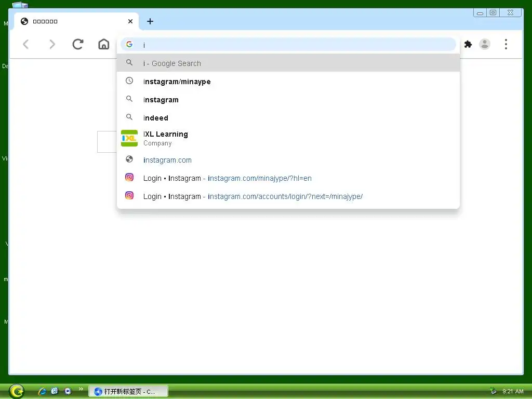
Task: Pick the 'instagram' search suggestion
Action: click(288, 99)
